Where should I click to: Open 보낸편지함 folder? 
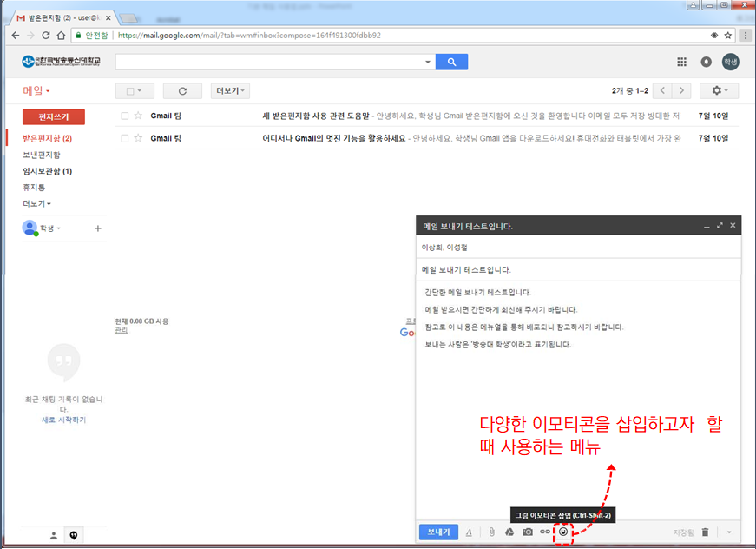pyautogui.click(x=42, y=155)
